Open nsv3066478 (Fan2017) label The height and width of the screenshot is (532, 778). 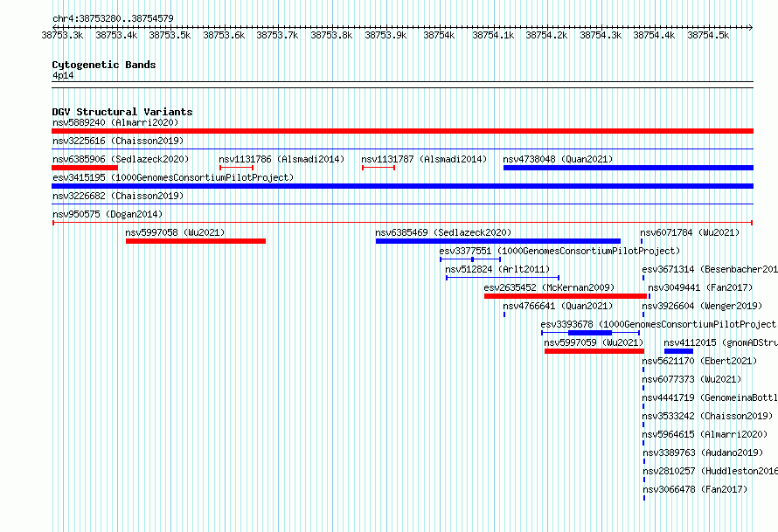[x=695, y=489]
